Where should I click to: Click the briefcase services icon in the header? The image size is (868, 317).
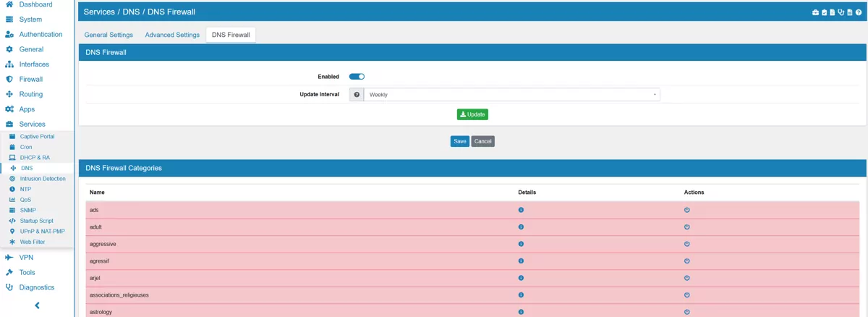(815, 12)
